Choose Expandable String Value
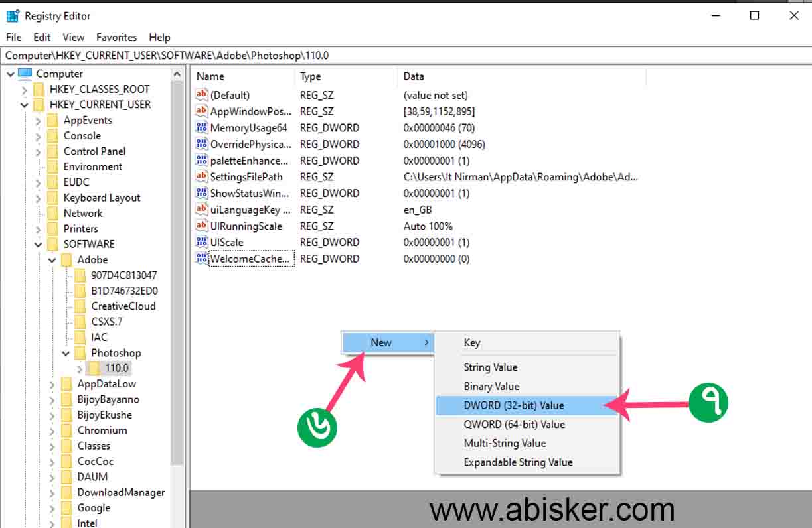 tap(527, 462)
